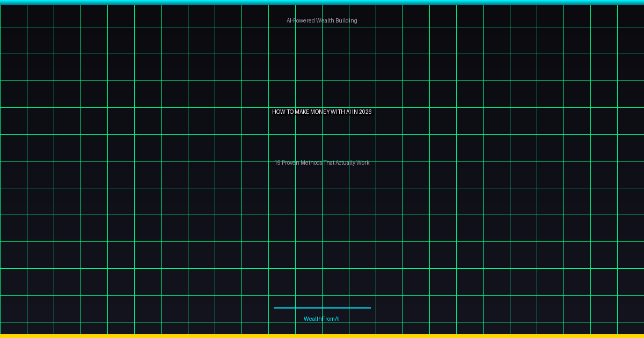The image size is (644, 338).
Task: Select the "HOW TO MAKE MONEY WITH AI IN 2026" headline
Action: [321, 112]
